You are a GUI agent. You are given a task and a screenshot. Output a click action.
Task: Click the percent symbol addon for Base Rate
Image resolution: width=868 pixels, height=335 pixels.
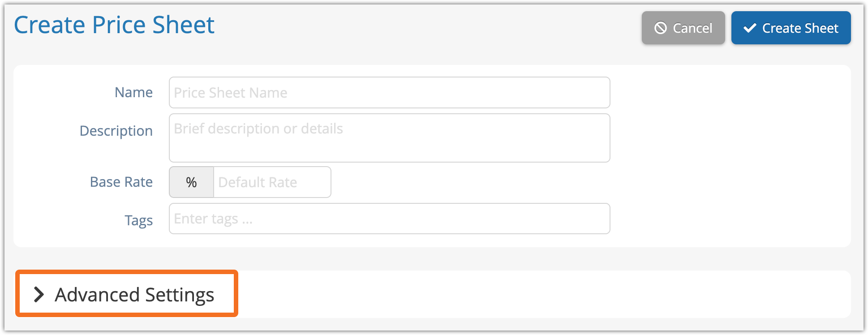coord(191,182)
